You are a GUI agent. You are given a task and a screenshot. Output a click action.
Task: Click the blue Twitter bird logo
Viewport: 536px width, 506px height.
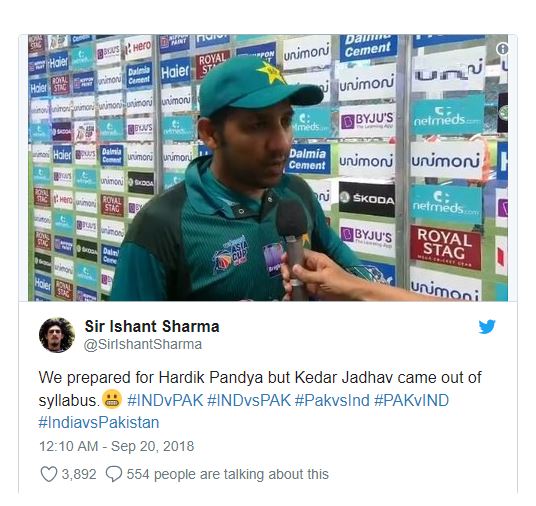coord(487,327)
